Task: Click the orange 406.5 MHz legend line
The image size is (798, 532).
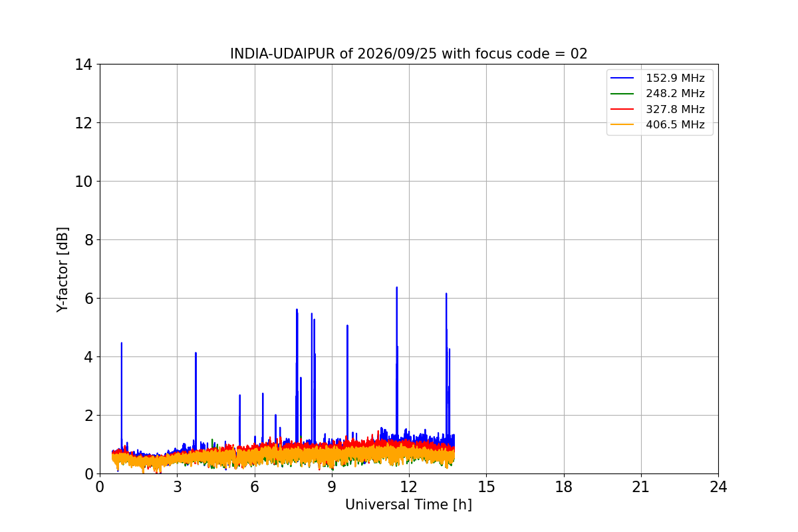Action: click(624, 124)
